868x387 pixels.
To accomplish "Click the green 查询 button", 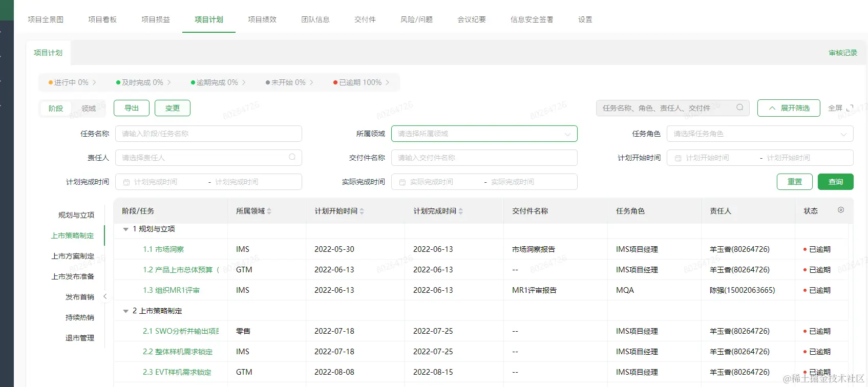I will coord(836,182).
